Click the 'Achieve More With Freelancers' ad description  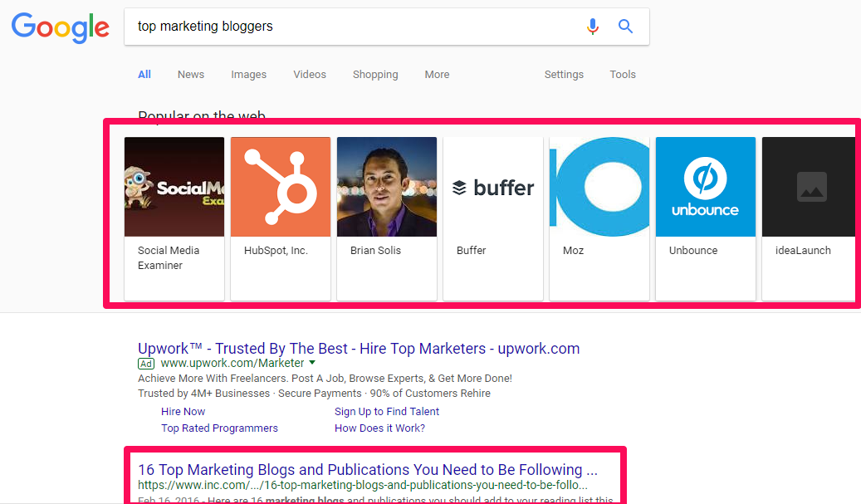point(325,379)
